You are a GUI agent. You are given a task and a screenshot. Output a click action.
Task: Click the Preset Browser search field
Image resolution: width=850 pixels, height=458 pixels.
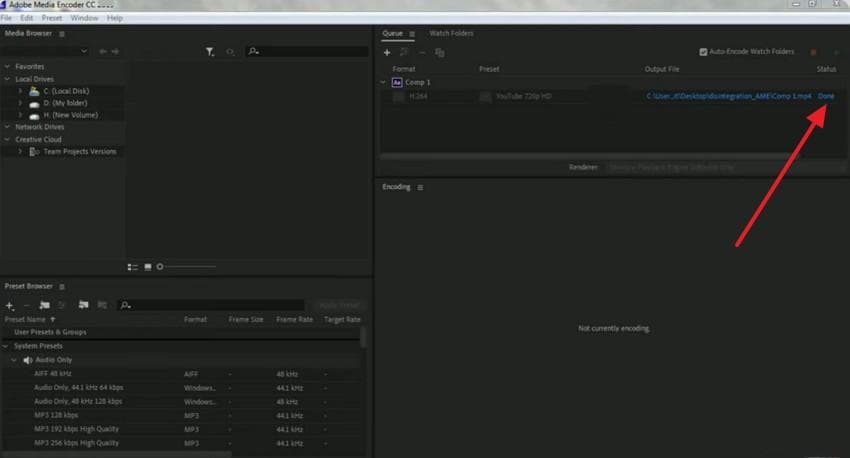point(211,305)
